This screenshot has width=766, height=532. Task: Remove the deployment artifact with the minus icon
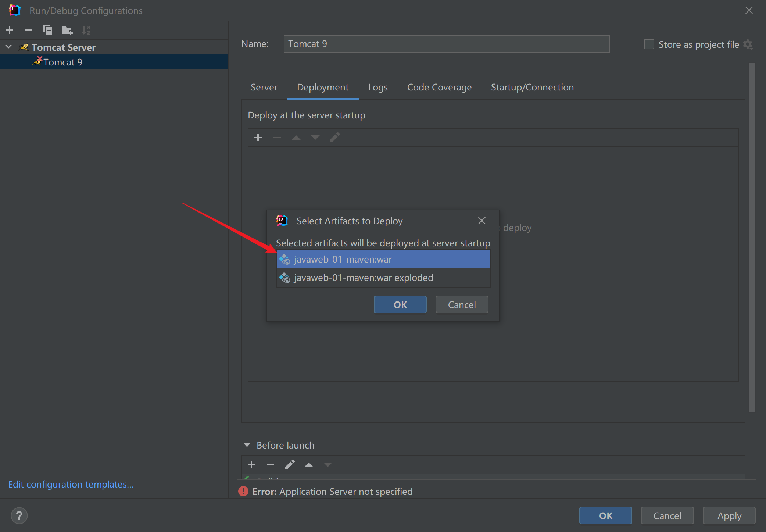pyautogui.click(x=277, y=138)
